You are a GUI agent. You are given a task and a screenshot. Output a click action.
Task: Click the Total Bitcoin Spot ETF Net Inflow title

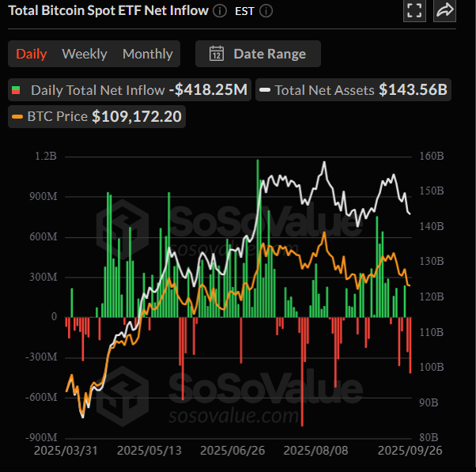coord(108,11)
